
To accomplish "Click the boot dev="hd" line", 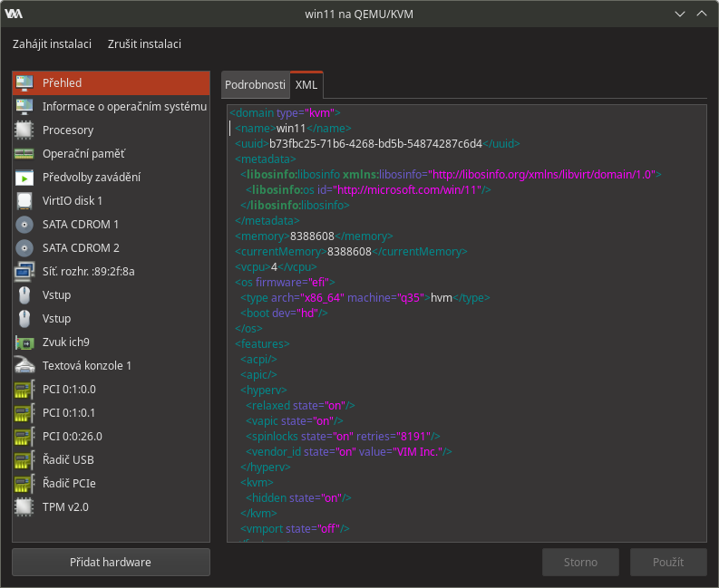I will click(285, 313).
